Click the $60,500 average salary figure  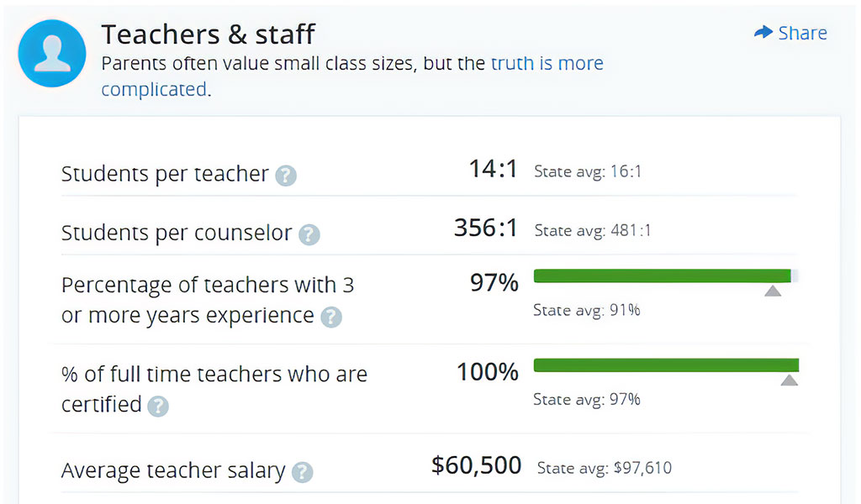pos(476,465)
